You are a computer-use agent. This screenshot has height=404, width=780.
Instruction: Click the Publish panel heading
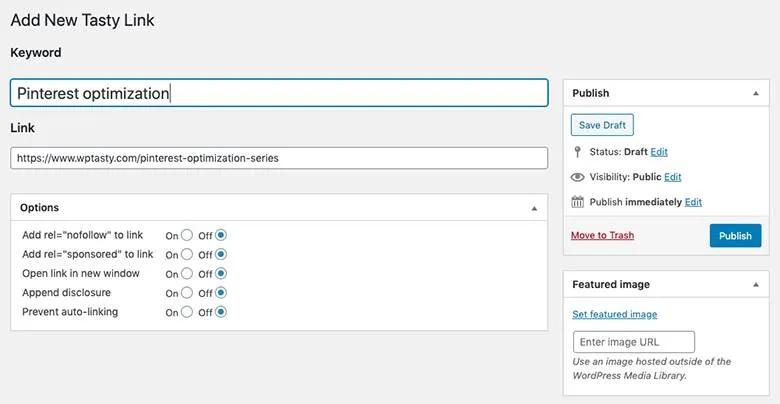pos(590,93)
